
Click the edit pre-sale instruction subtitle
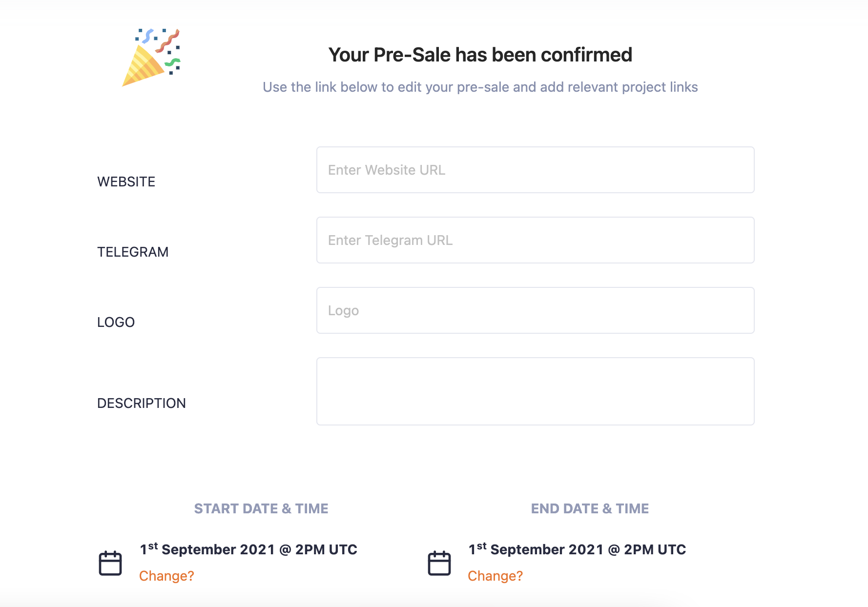(480, 87)
